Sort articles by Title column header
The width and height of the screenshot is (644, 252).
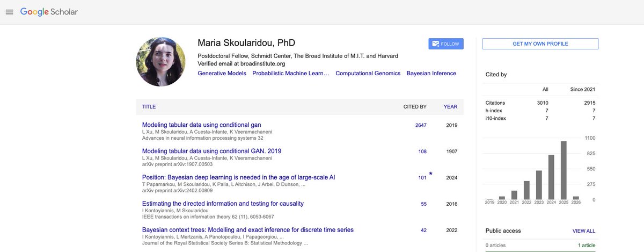click(149, 106)
